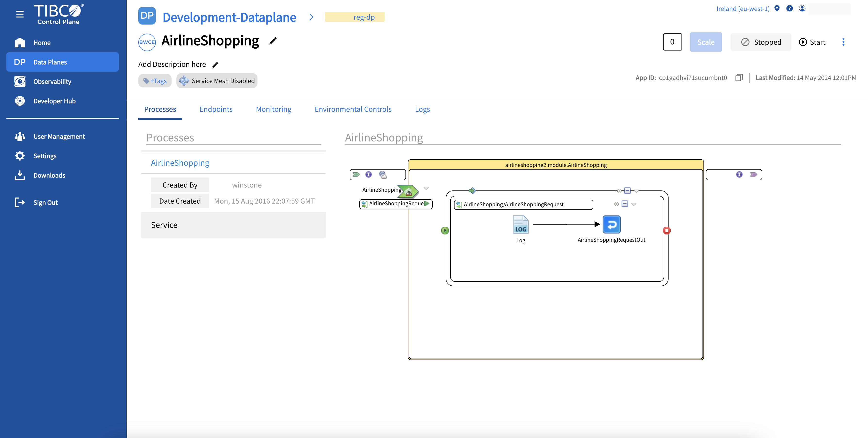Click the globe cloud icon in diagram
The height and width of the screenshot is (438, 868).
[x=383, y=174]
